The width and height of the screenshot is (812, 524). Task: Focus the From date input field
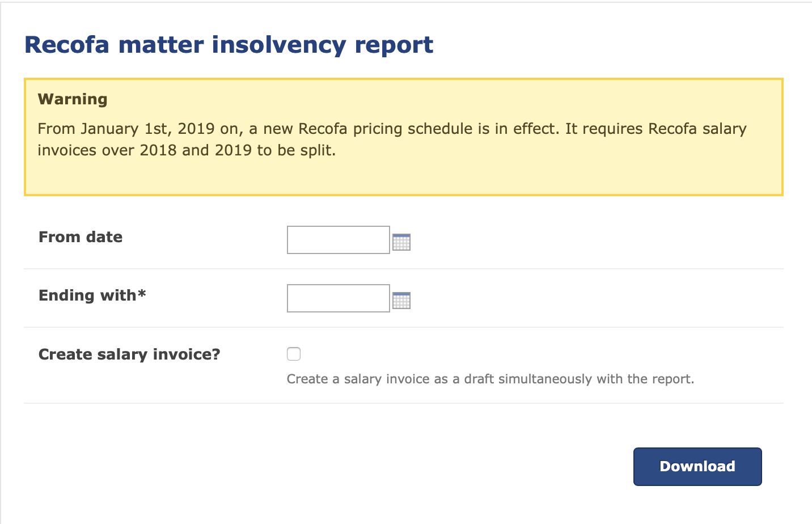(339, 240)
